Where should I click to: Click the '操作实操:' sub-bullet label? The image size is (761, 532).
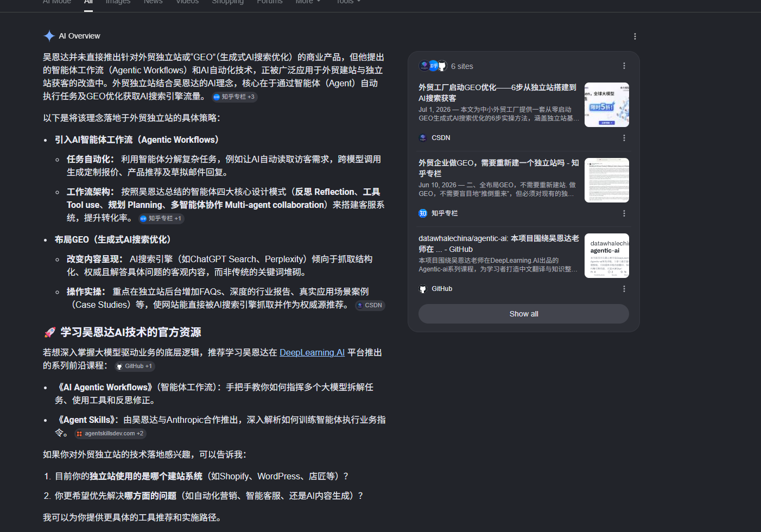(x=86, y=292)
